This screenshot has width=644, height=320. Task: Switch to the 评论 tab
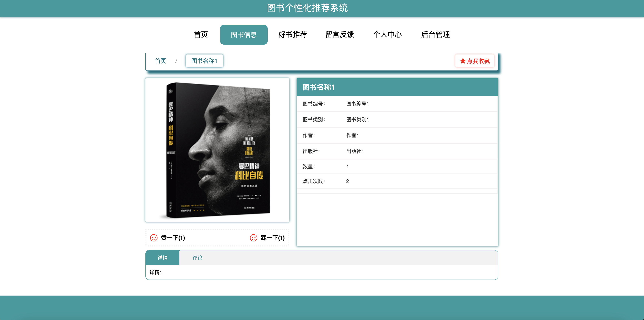tap(197, 258)
